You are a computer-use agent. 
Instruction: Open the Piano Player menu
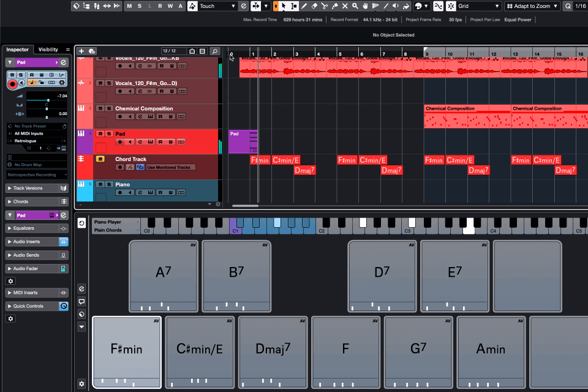click(116, 222)
